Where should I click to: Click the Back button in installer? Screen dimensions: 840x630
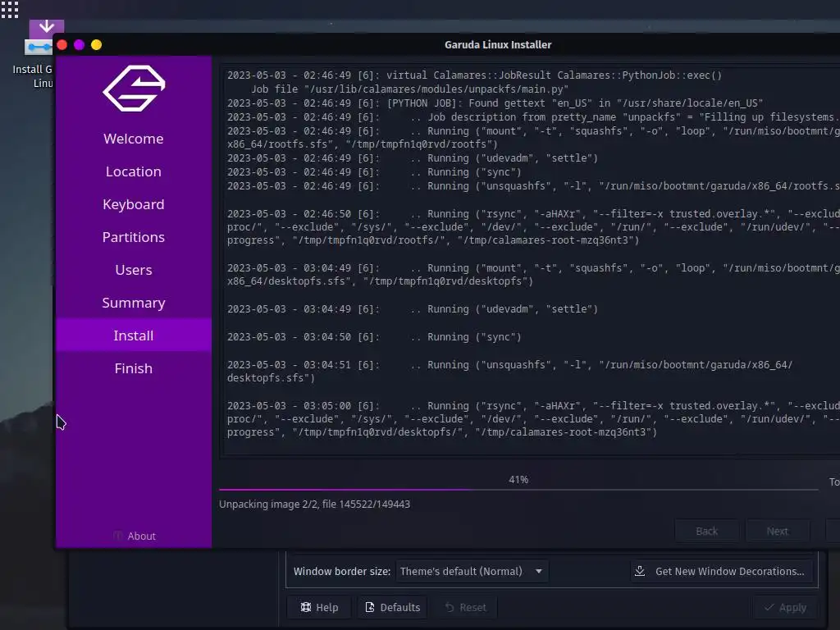click(706, 531)
